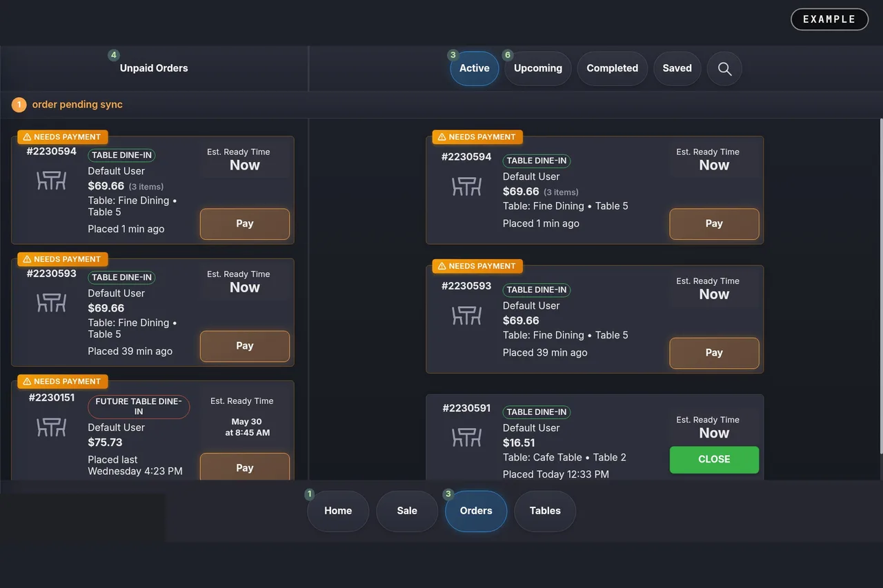Select the FUTURE TABLE DINE-IN tag
The image size is (883, 588).
click(x=139, y=407)
